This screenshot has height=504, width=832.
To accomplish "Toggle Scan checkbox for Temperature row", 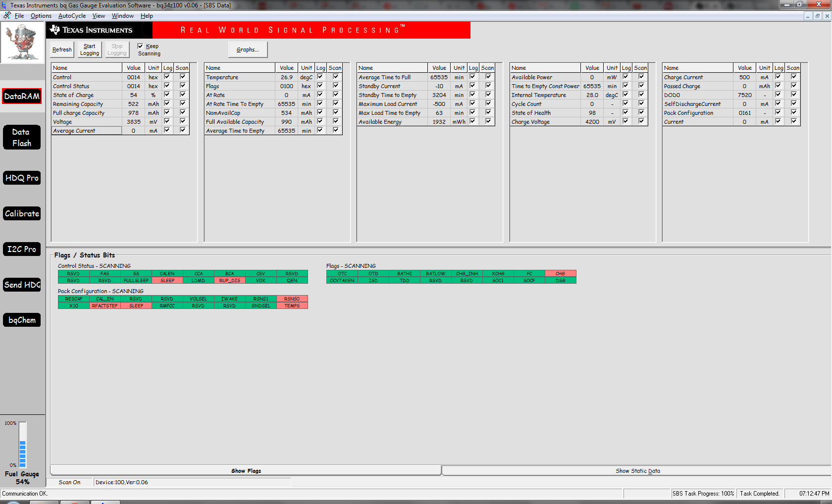I will [336, 77].
